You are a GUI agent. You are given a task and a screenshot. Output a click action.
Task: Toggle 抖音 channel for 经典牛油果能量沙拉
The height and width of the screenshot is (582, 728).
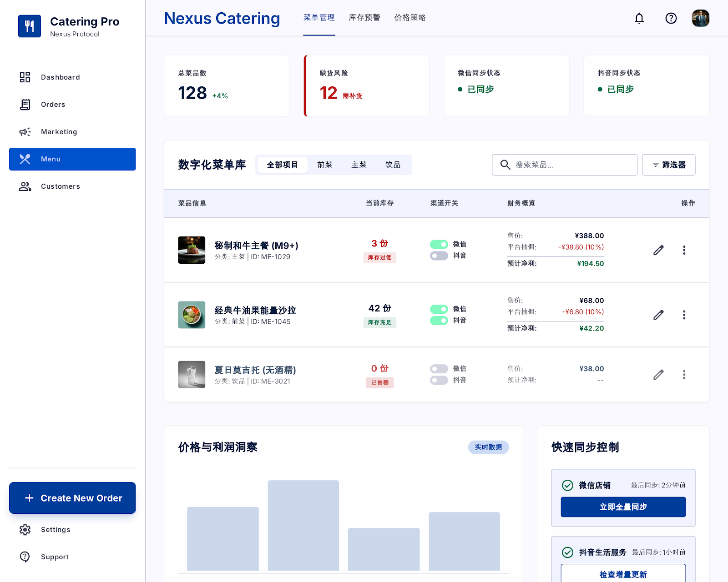click(x=439, y=321)
